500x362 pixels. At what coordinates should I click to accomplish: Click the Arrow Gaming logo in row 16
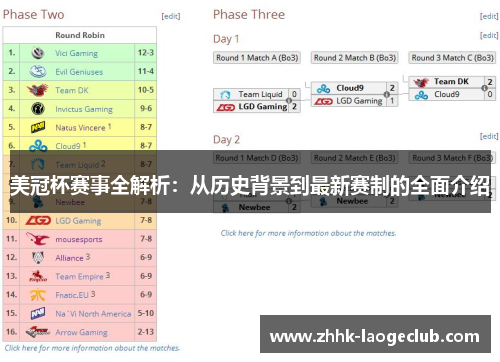(38, 332)
